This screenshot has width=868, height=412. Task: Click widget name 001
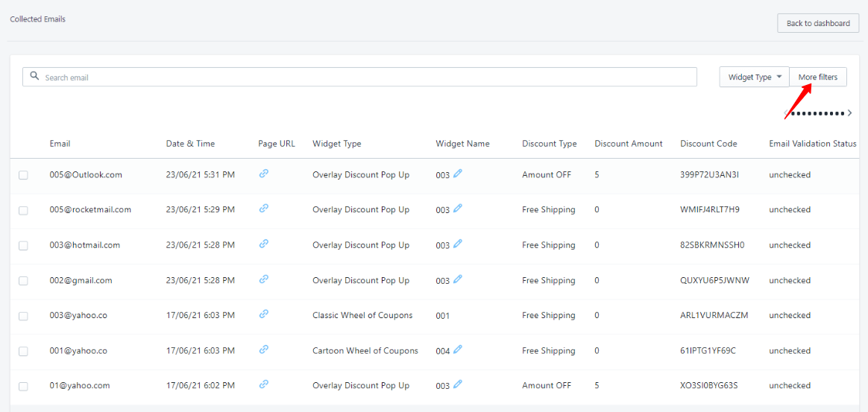443,317
